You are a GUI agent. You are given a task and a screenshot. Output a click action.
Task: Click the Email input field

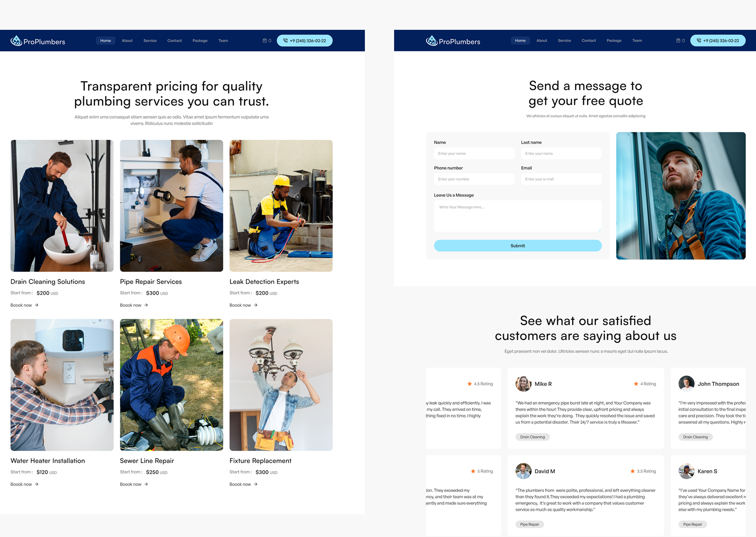[x=561, y=179]
